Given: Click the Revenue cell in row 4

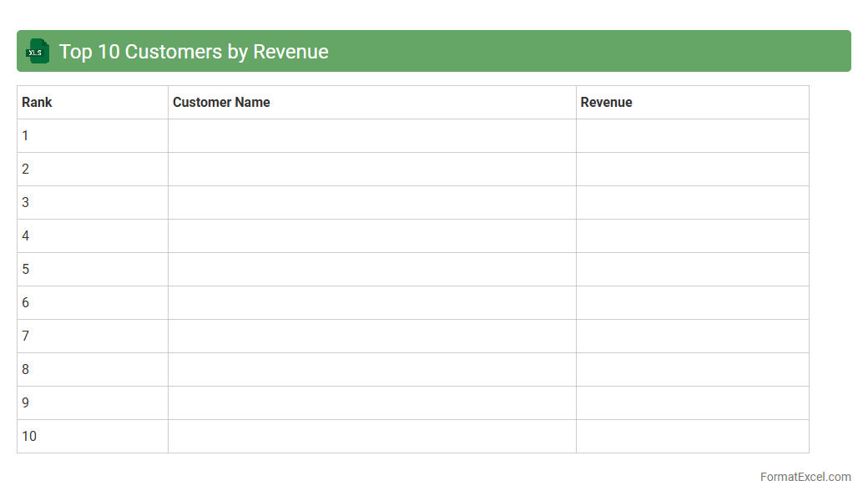Looking at the screenshot, I should point(692,235).
